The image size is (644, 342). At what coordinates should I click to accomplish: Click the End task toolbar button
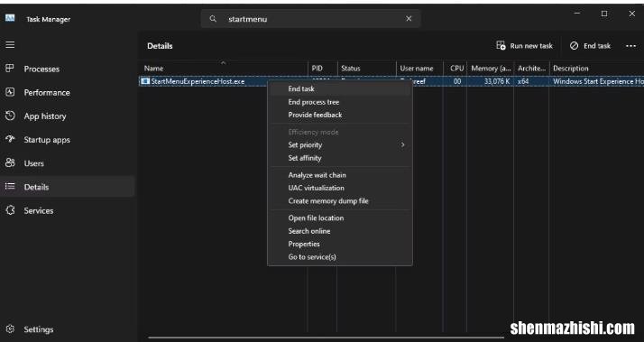click(x=590, y=46)
